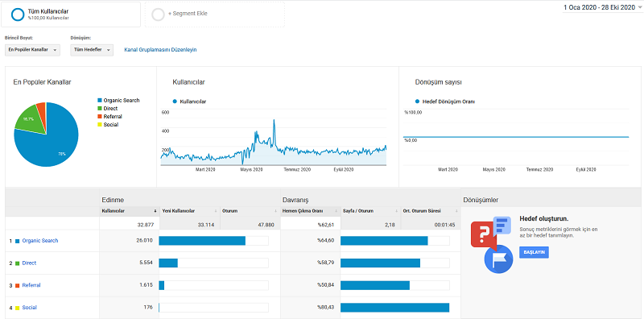Image resolution: width=644 pixels, height=319 pixels.
Task: Open the Referral channel link
Action: point(31,285)
